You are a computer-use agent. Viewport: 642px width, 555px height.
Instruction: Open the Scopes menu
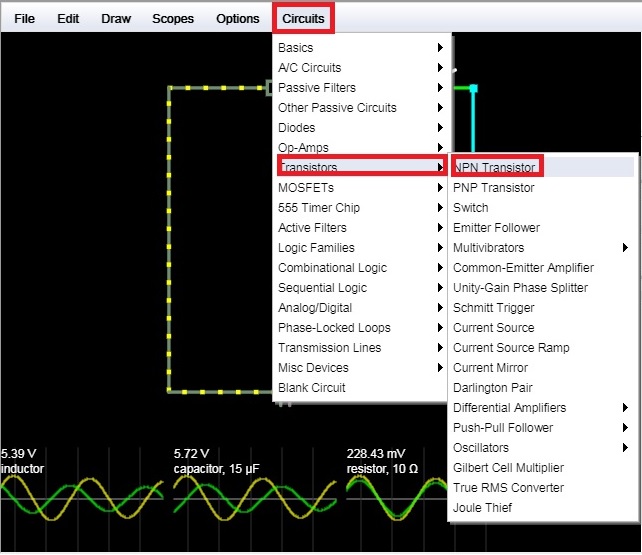(173, 19)
